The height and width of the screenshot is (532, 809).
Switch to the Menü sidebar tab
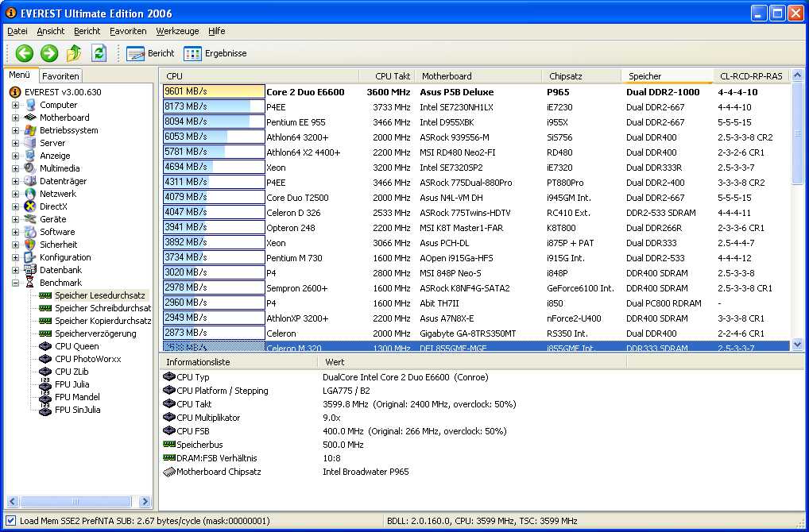(20, 75)
